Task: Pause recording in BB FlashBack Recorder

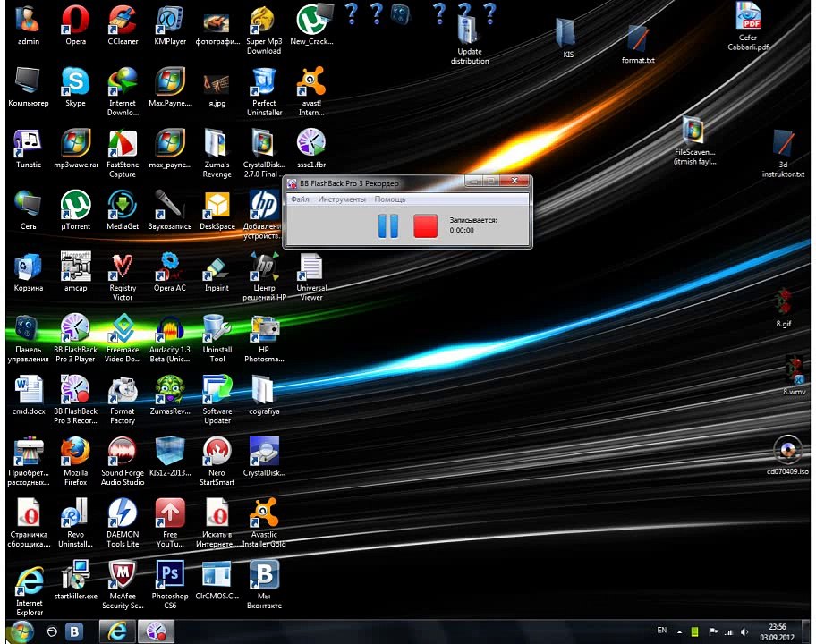Action: coord(387,226)
